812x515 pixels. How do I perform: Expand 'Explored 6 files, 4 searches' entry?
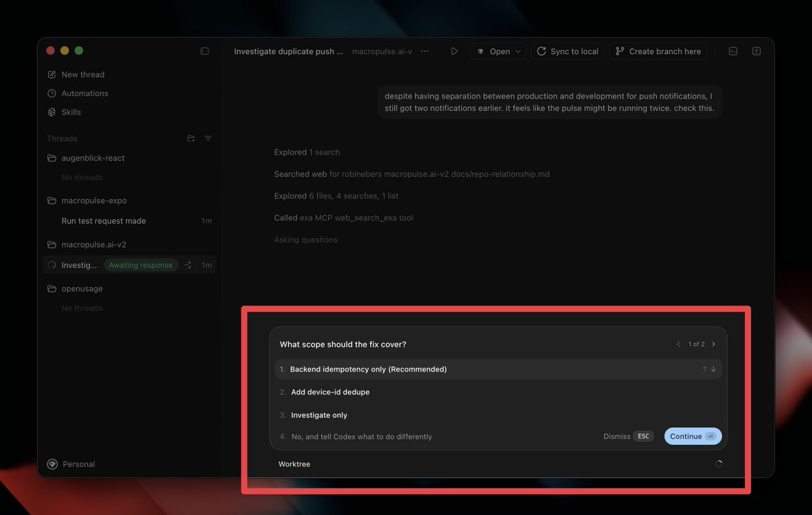(x=336, y=196)
